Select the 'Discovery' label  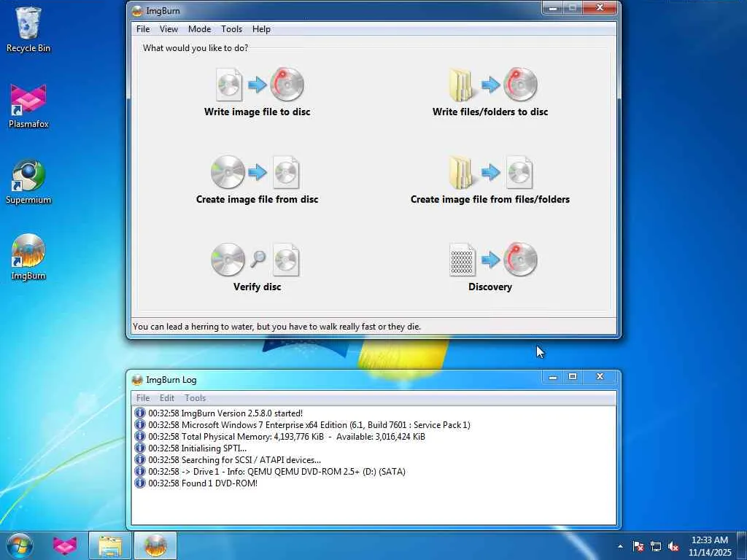pyautogui.click(x=490, y=287)
